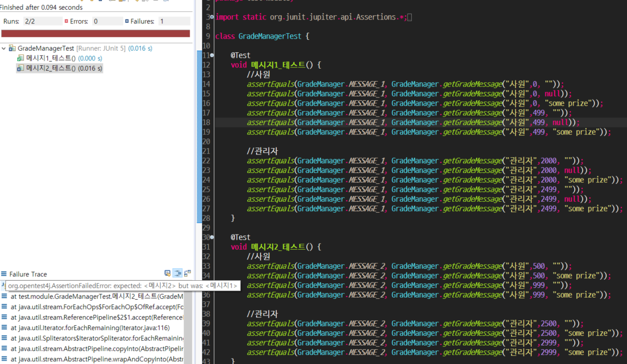This screenshot has width=627, height=364.
Task: Click the Failure Trace header icon
Action: coord(4,274)
